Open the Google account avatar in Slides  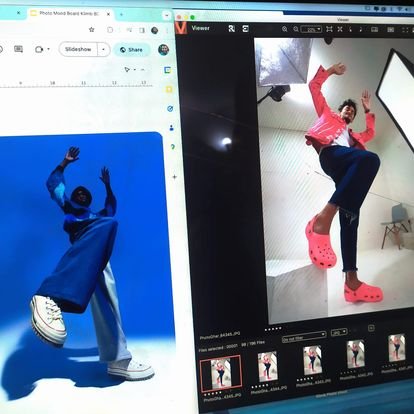point(163,50)
